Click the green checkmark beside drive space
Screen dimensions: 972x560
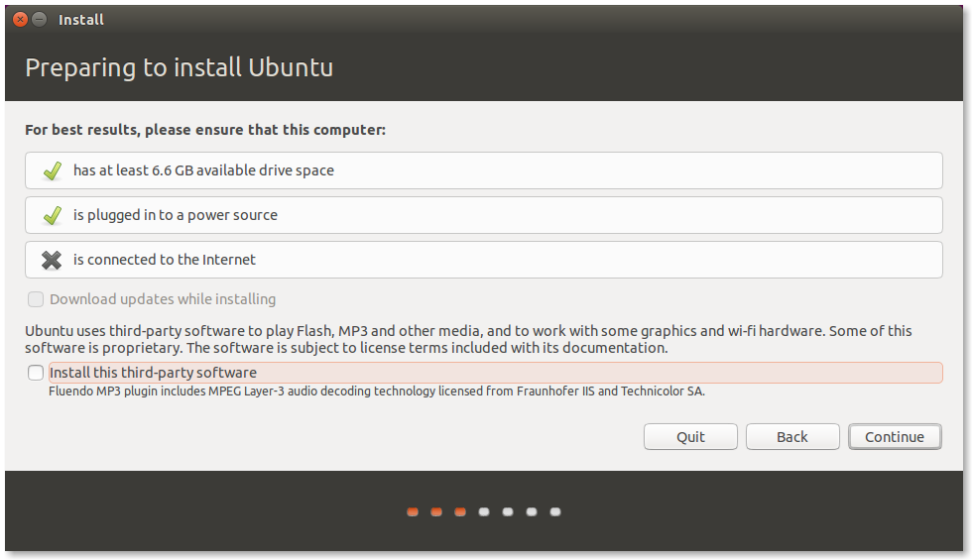click(53, 170)
